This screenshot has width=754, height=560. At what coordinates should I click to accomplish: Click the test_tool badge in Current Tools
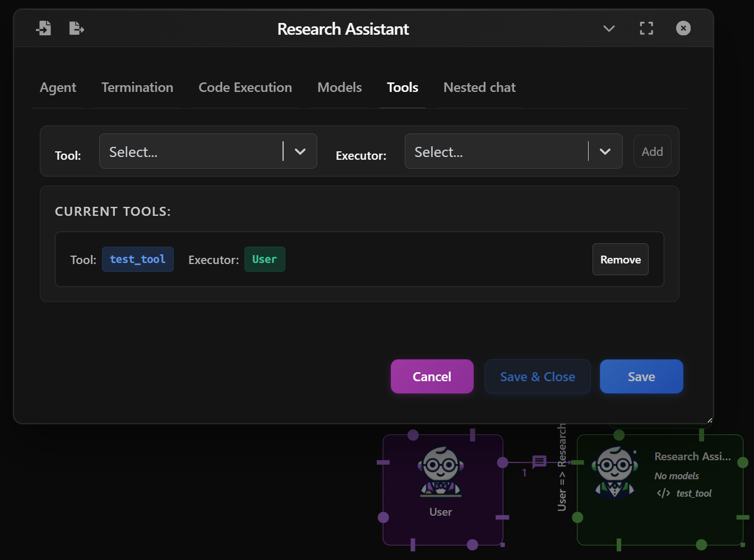click(x=137, y=259)
